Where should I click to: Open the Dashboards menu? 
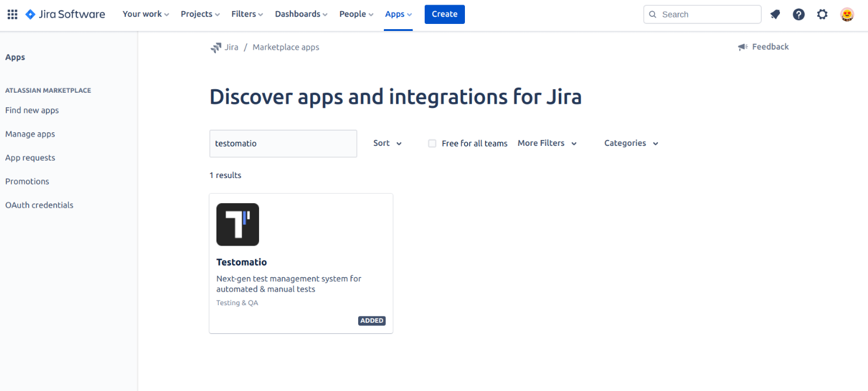point(301,14)
